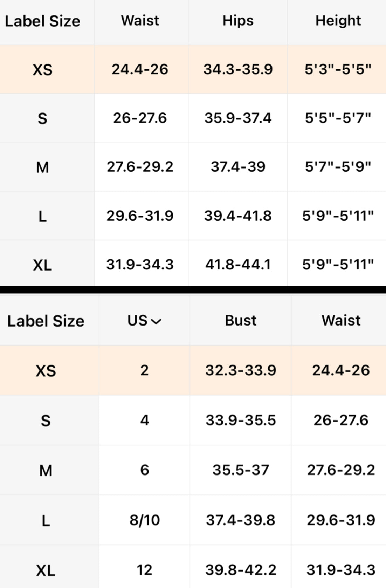
Task: Select the US size 2 cell
Action: click(144, 370)
